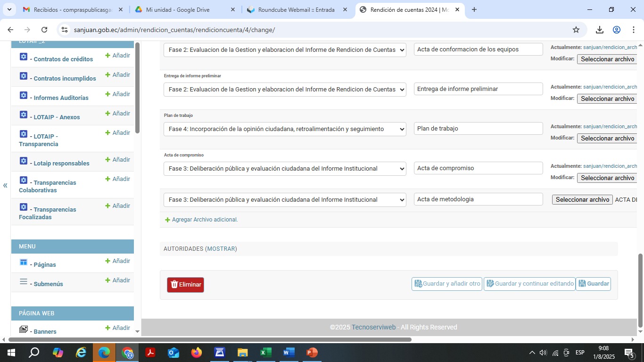Image resolution: width=644 pixels, height=362 pixels.
Task: Click the Acta de metodologia text field
Action: 478,199
